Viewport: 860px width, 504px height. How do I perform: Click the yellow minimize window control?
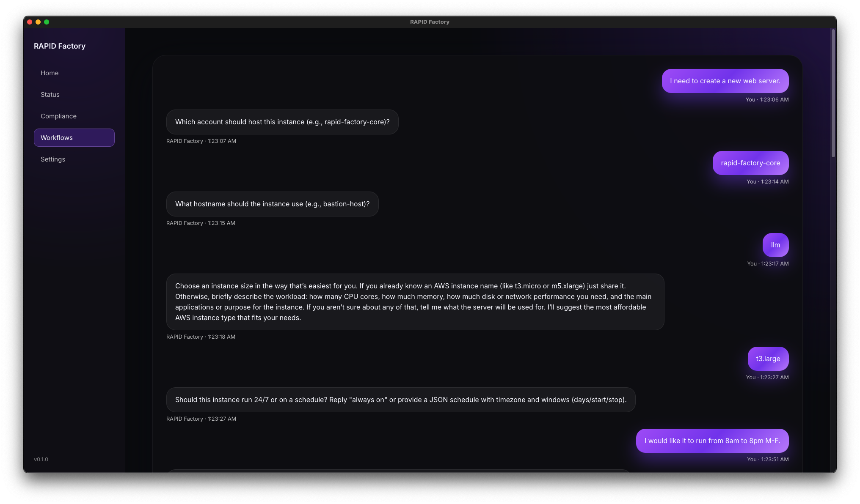[38, 21]
